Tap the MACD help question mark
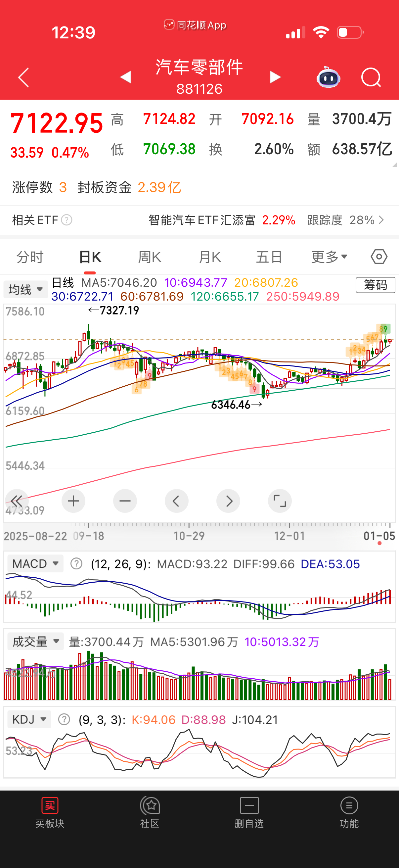The height and width of the screenshot is (868, 399). pos(76,563)
